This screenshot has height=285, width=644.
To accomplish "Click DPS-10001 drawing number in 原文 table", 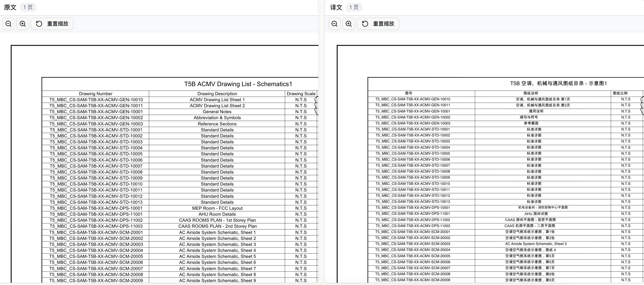I will (x=96, y=208).
